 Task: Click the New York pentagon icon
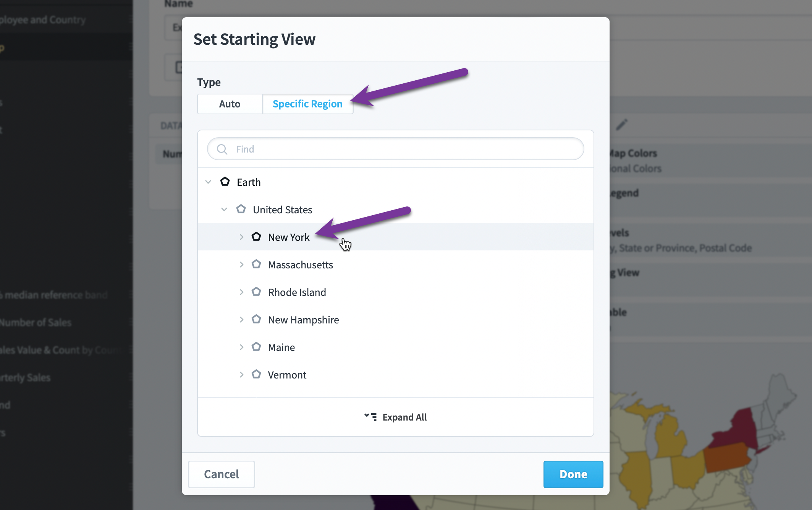click(256, 237)
